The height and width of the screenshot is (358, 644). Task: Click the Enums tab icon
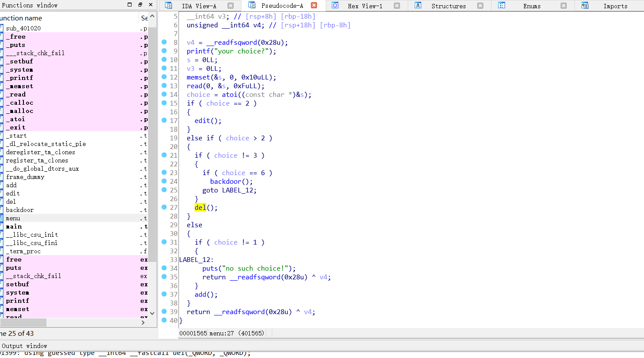click(x=500, y=6)
